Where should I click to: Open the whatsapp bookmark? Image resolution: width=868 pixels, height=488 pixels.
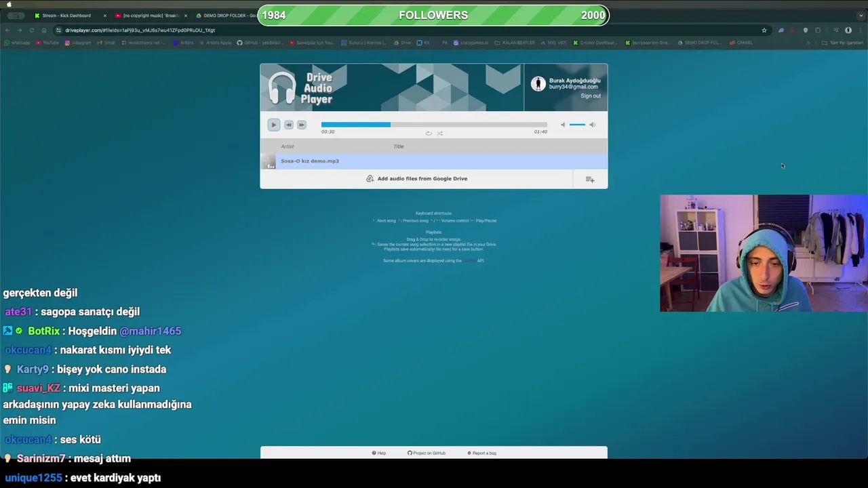(x=17, y=43)
